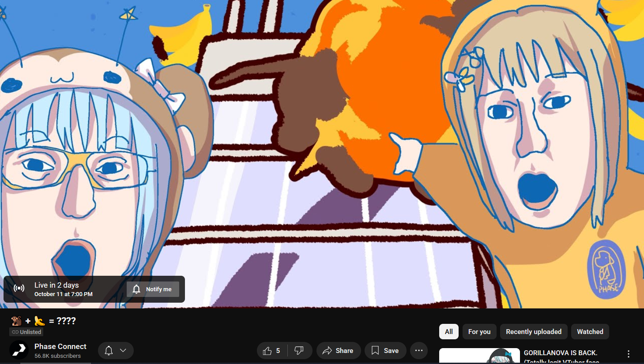Like the video with thumbs up
This screenshot has width=644, height=364.
[x=272, y=350]
